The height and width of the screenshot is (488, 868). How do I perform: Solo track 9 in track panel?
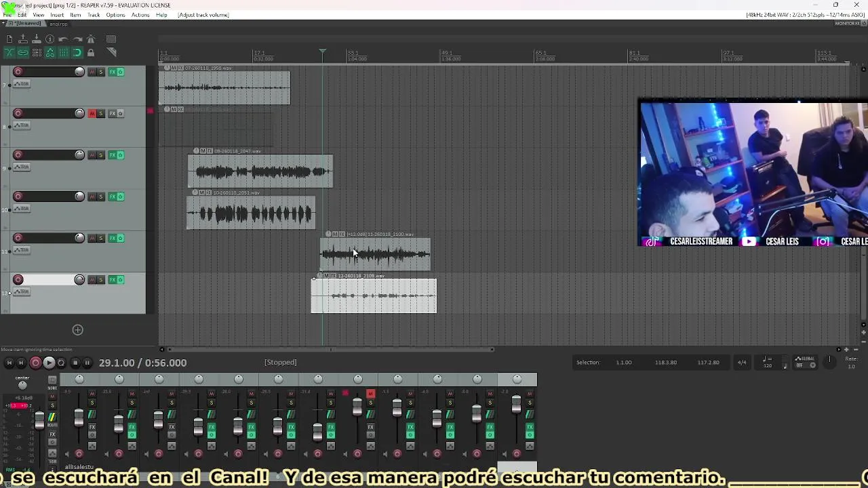[x=101, y=155]
